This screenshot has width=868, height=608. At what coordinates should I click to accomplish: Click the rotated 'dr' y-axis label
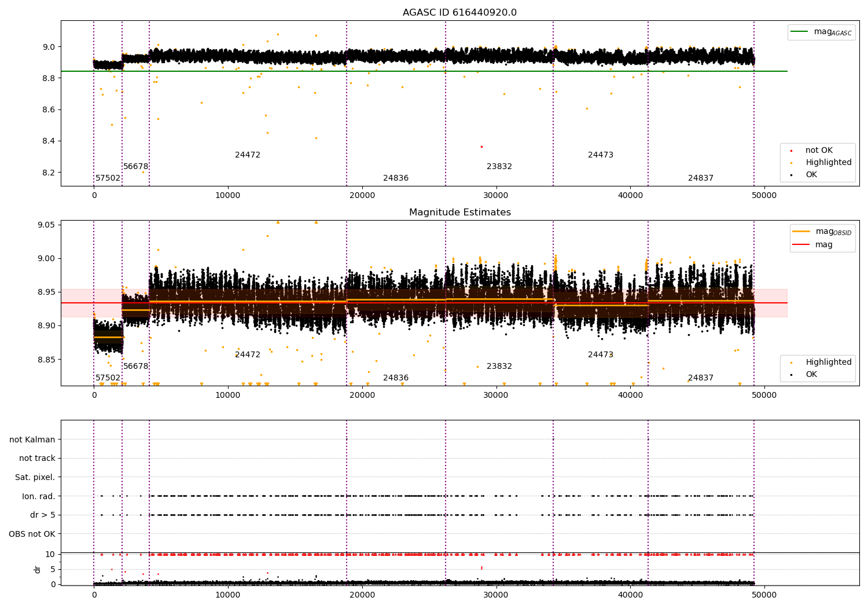[38, 569]
